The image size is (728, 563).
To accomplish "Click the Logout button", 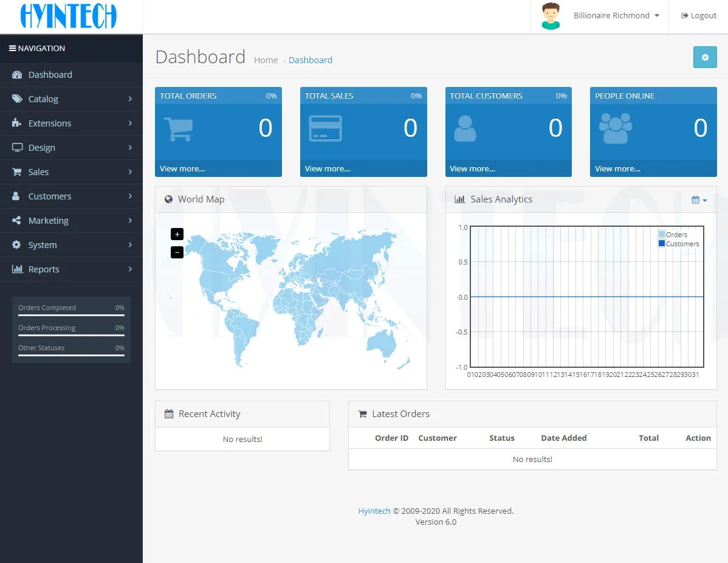I will coord(698,15).
